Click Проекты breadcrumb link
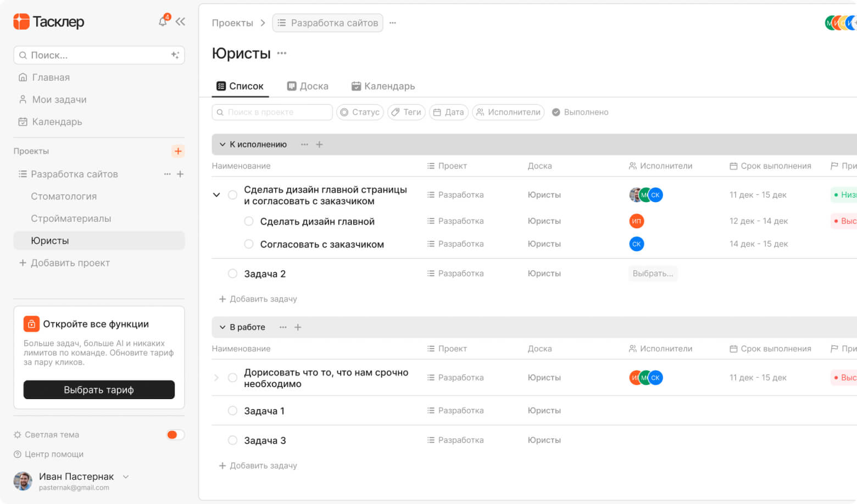The width and height of the screenshot is (857, 504). point(232,23)
